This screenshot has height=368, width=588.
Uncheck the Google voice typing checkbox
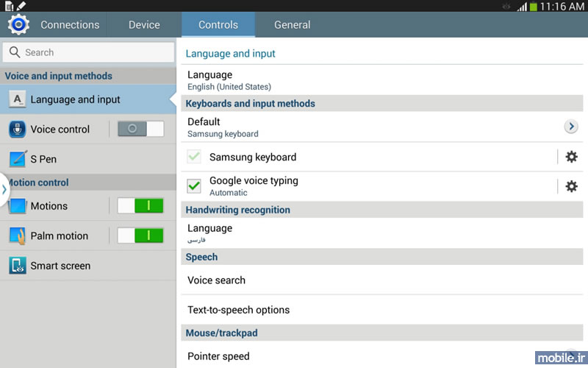(x=194, y=186)
